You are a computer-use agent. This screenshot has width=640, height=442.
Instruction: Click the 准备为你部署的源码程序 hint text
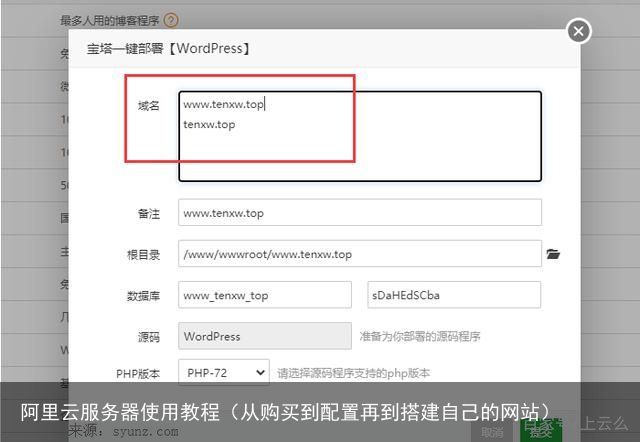pyautogui.click(x=420, y=336)
